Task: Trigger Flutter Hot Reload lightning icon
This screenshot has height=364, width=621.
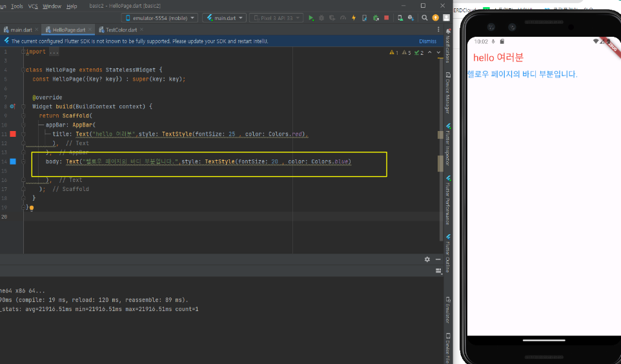Action: pos(354,18)
